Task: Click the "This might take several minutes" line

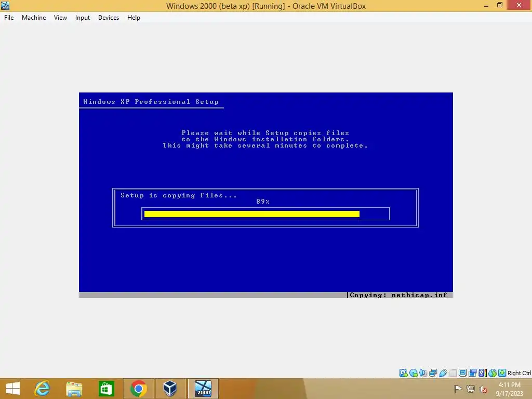Action: (x=265, y=145)
